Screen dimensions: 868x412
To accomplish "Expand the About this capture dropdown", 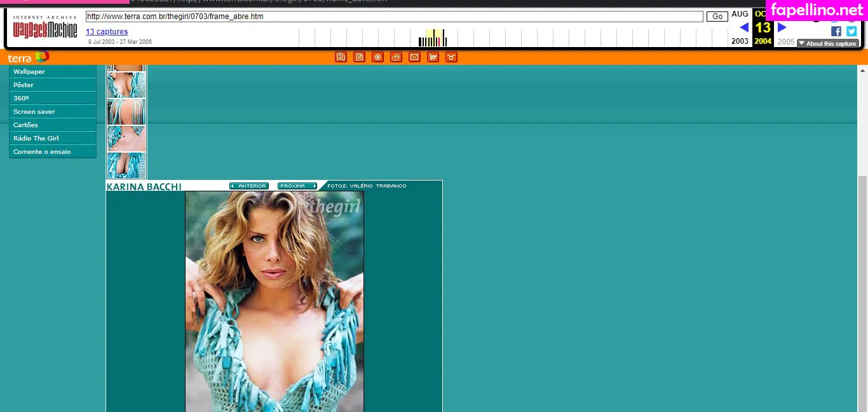I will (x=827, y=44).
